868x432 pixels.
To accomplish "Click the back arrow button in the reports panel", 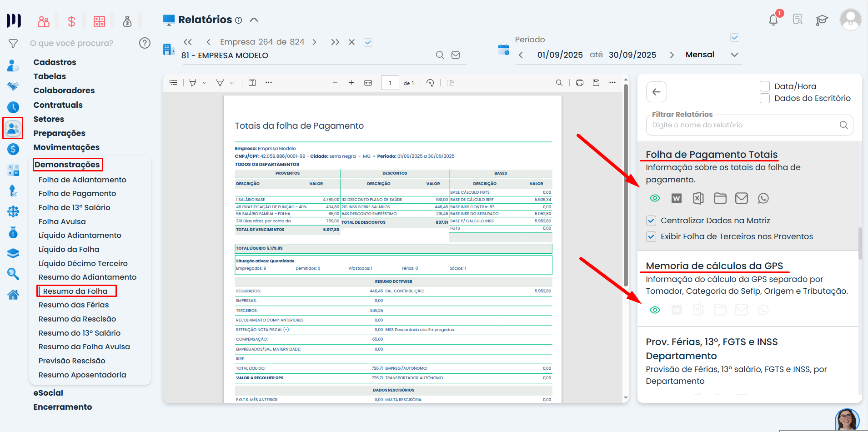I will tap(656, 92).
